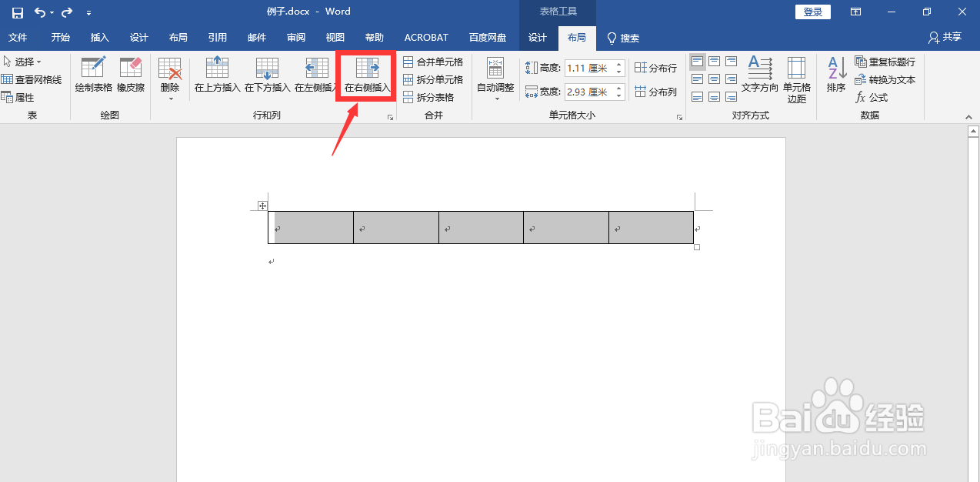980x482 pixels.
Task: Select the top-left cell alignment option
Action: [697, 60]
